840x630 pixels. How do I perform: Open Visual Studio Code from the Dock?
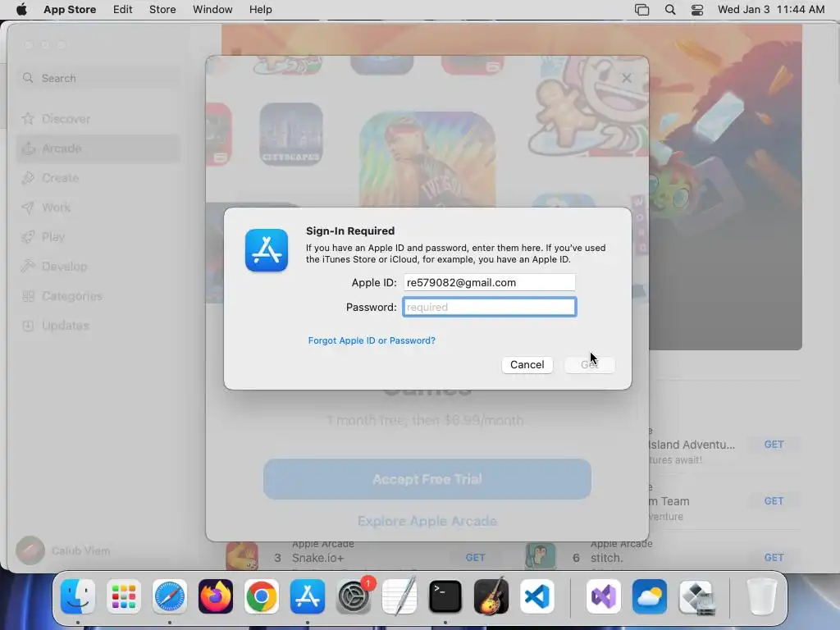click(537, 596)
